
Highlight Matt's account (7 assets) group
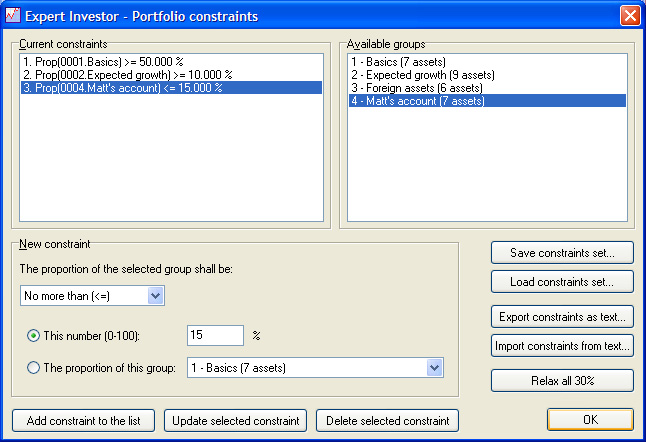point(418,101)
